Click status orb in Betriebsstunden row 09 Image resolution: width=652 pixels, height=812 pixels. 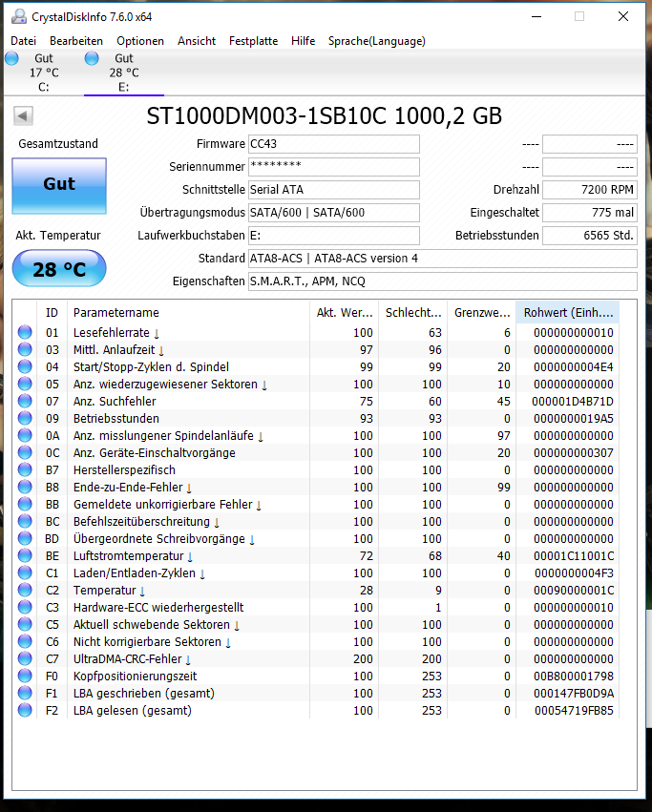[25, 418]
